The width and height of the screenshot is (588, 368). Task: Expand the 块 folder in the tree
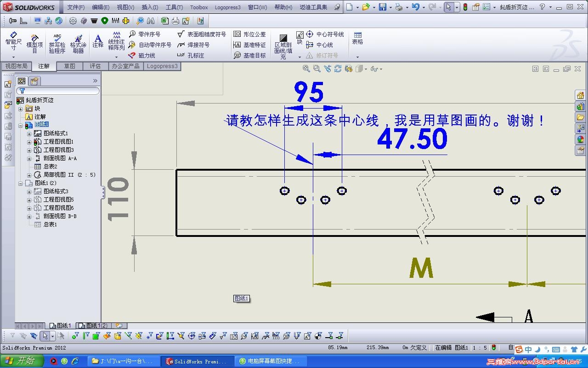pos(20,109)
